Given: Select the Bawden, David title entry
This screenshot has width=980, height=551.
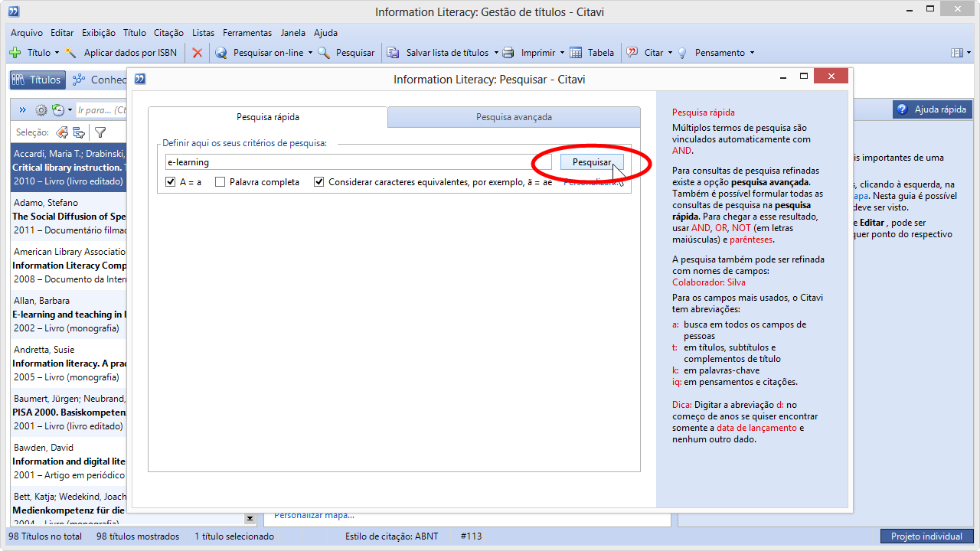Looking at the screenshot, I should click(x=68, y=461).
